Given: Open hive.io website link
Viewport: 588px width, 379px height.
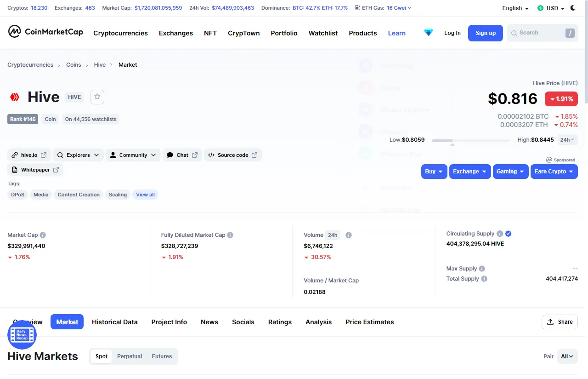Looking at the screenshot, I should point(29,155).
